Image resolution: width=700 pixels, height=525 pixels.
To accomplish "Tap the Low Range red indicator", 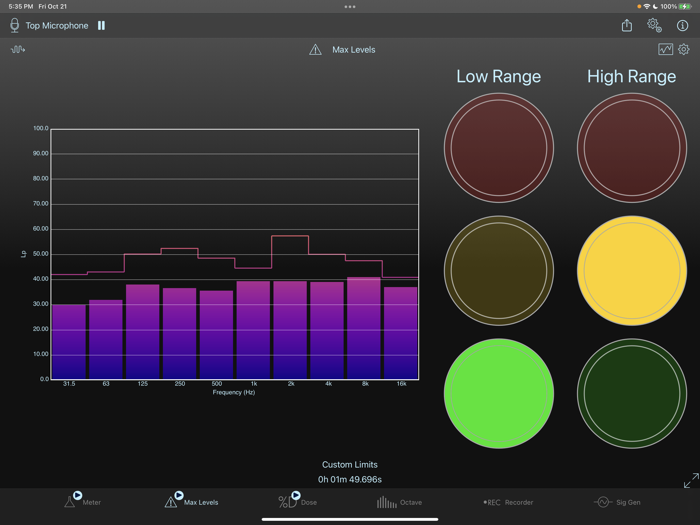I will coord(499,148).
